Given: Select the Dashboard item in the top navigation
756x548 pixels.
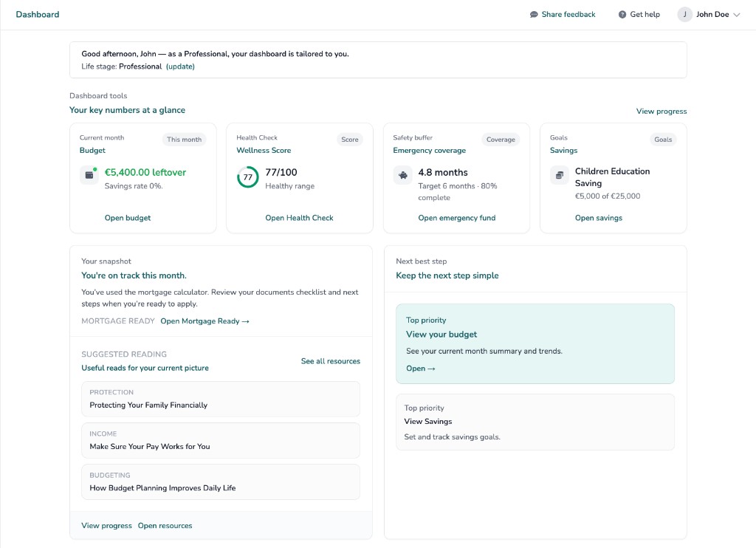Looking at the screenshot, I should tap(38, 14).
